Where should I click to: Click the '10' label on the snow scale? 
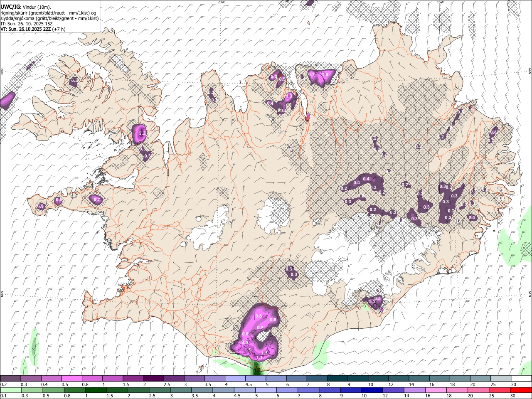pos(371,384)
